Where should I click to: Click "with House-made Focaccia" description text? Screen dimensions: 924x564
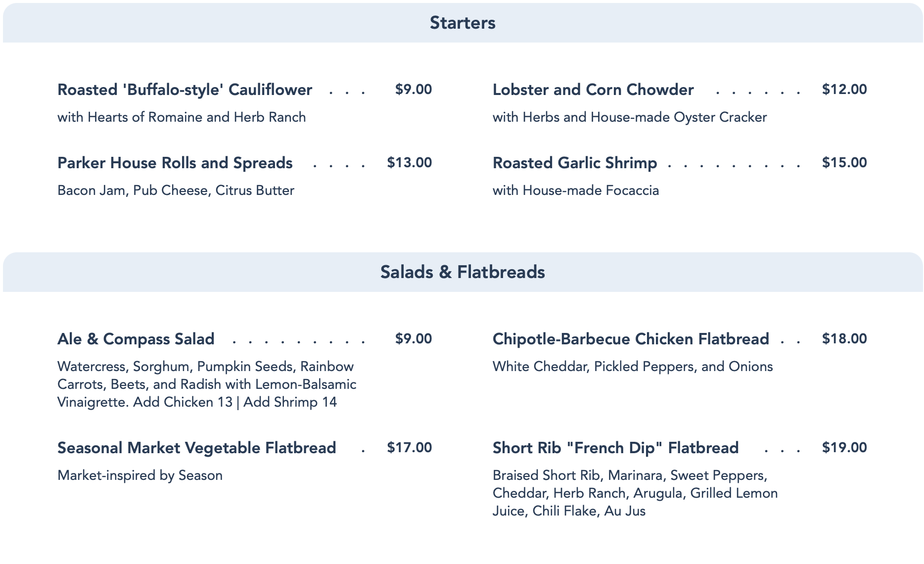click(575, 190)
